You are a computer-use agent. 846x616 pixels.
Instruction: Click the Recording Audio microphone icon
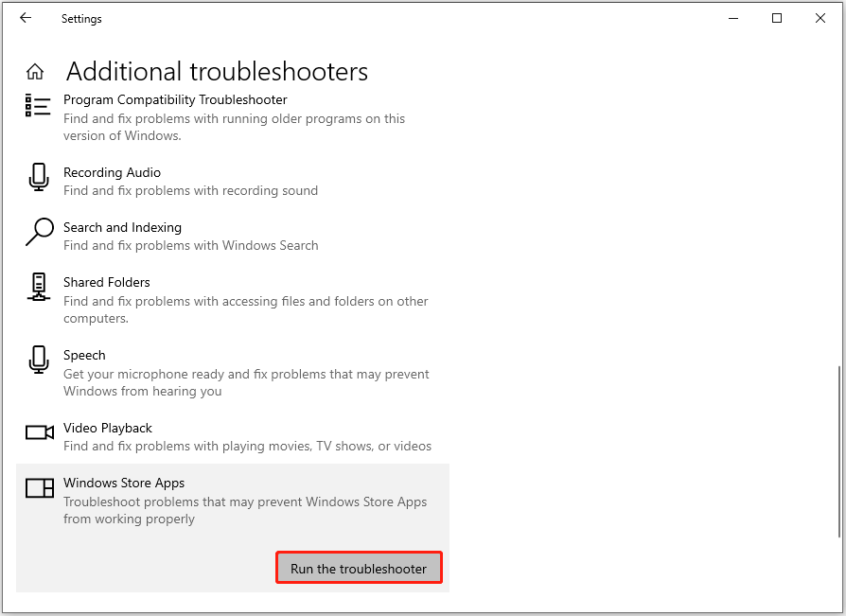click(x=38, y=177)
